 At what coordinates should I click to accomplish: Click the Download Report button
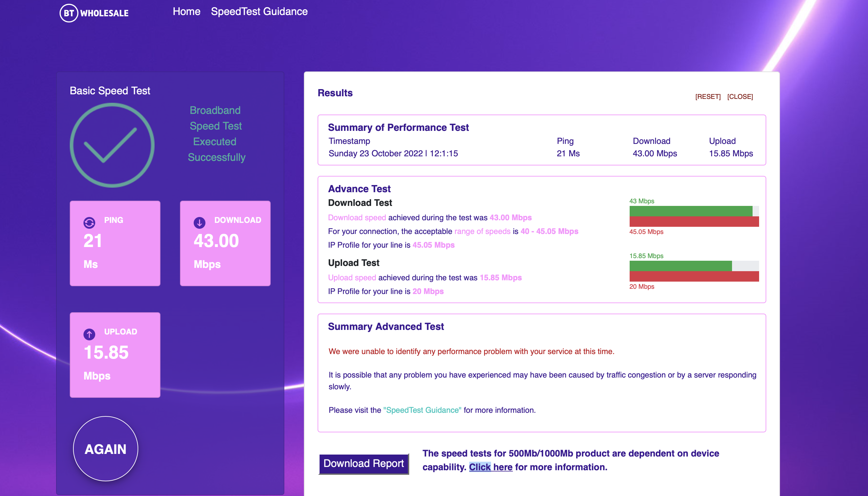pos(363,464)
